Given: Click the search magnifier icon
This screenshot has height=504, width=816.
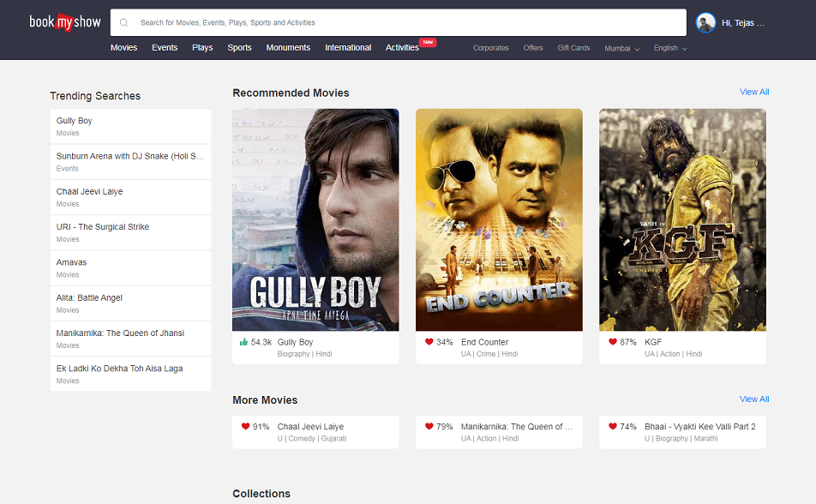Looking at the screenshot, I should 124,23.
